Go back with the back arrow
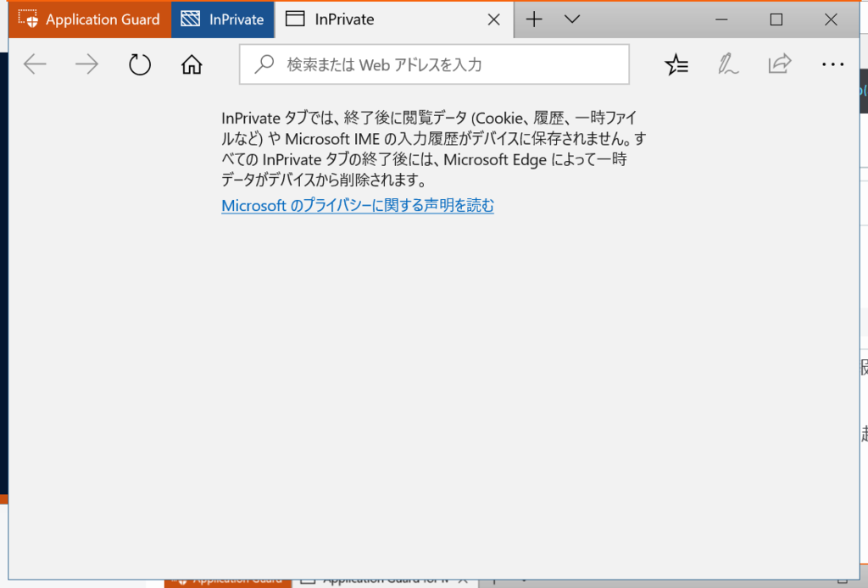Viewport: 868px width, 588px height. click(x=35, y=64)
